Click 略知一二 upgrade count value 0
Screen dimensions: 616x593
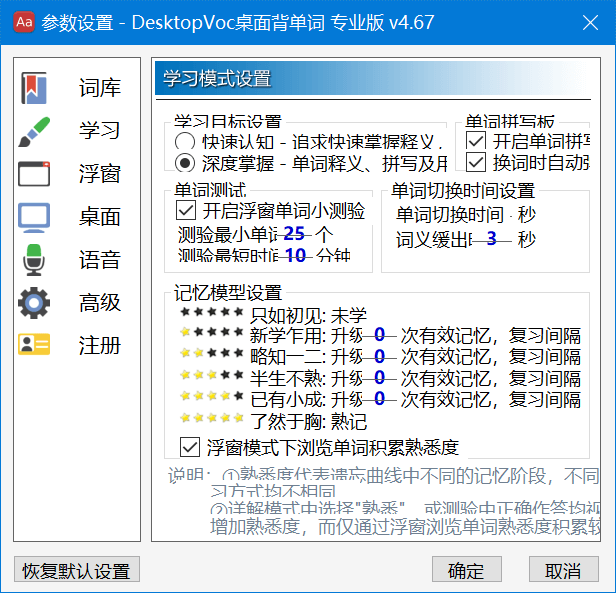[380, 356]
